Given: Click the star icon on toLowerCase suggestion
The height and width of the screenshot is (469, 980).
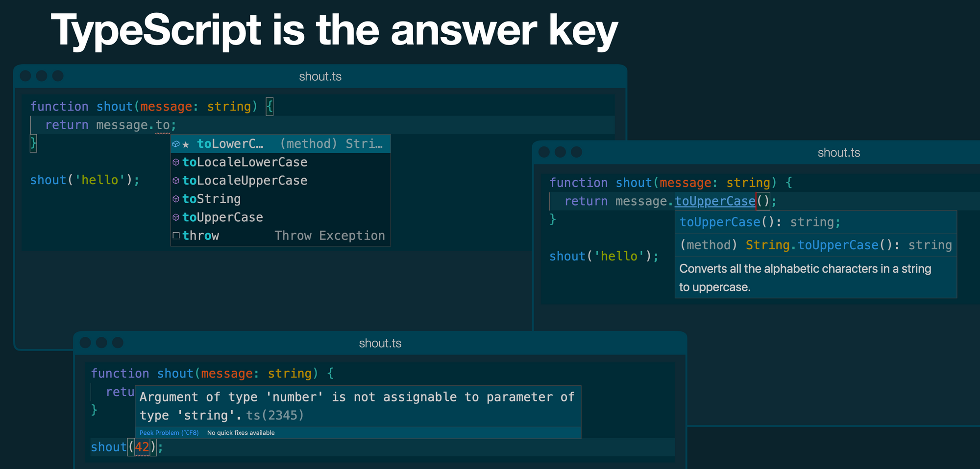Looking at the screenshot, I should coord(186,144).
